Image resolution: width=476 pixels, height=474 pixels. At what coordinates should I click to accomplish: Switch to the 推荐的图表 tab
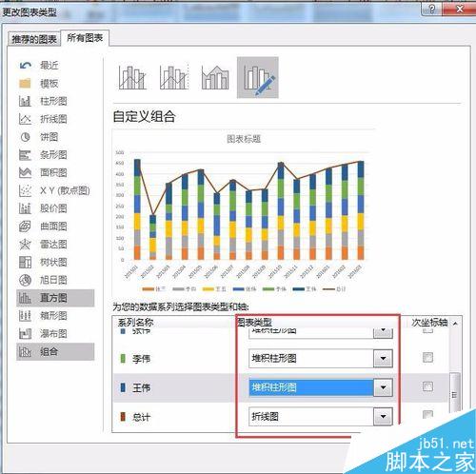point(34,39)
